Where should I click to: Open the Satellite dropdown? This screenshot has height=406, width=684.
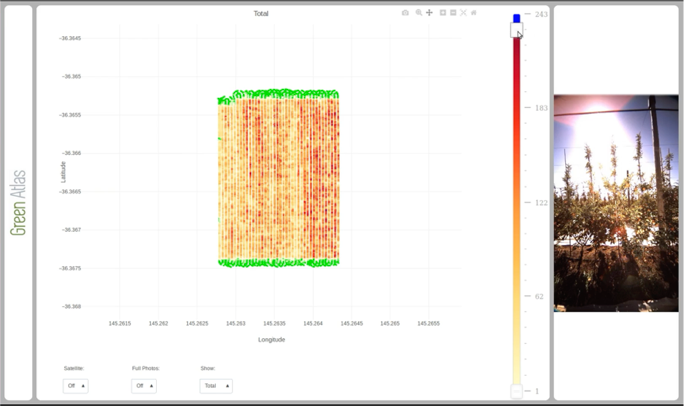75,385
